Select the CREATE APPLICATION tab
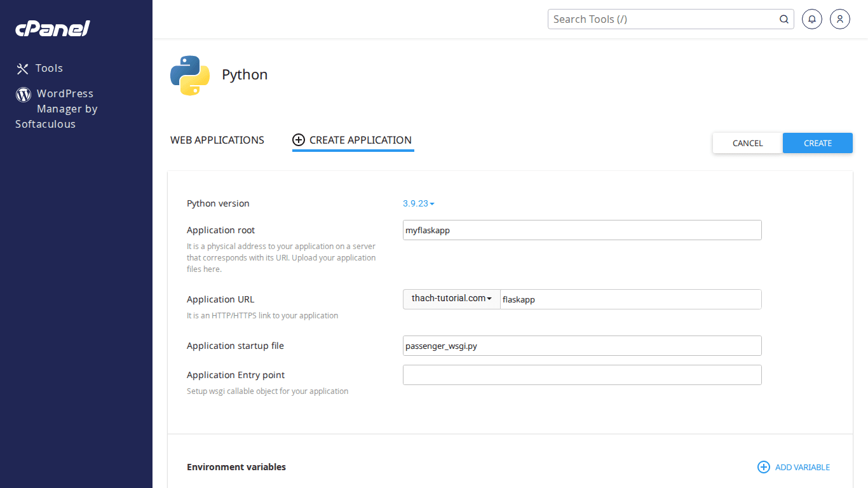The width and height of the screenshot is (868, 488). [x=360, y=140]
